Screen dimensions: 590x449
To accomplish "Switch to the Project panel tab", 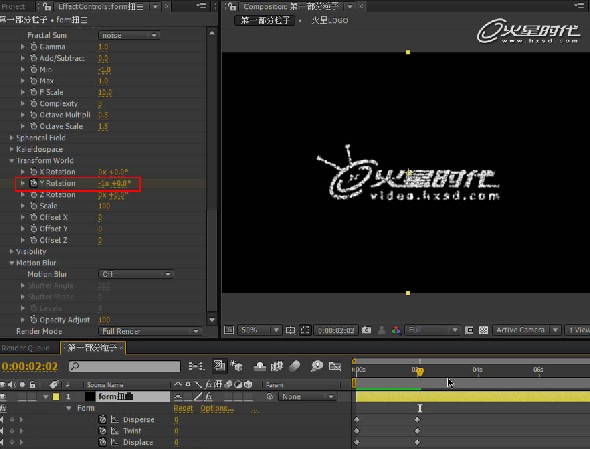I will pos(14,6).
